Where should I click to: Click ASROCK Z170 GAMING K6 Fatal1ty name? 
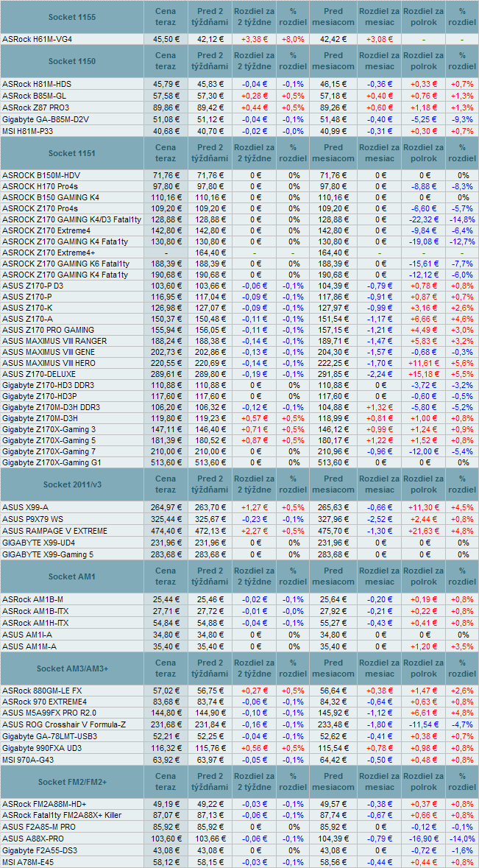[x=65, y=264]
